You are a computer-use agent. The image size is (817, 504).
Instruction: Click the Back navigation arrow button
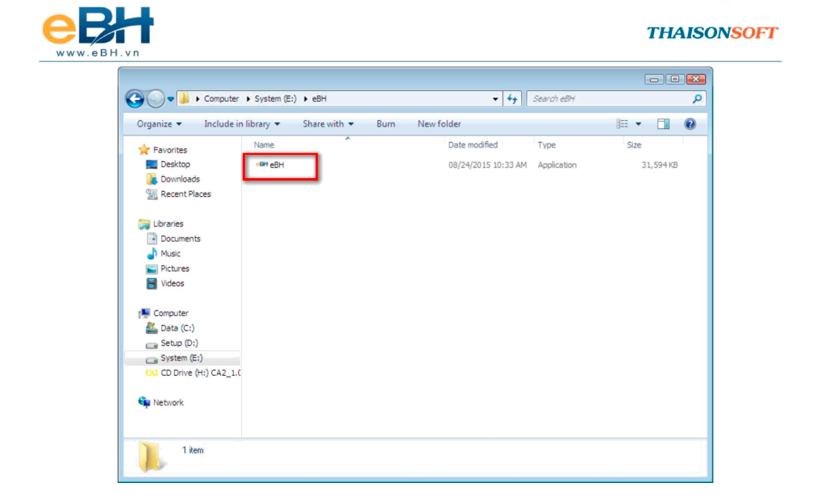(x=135, y=98)
